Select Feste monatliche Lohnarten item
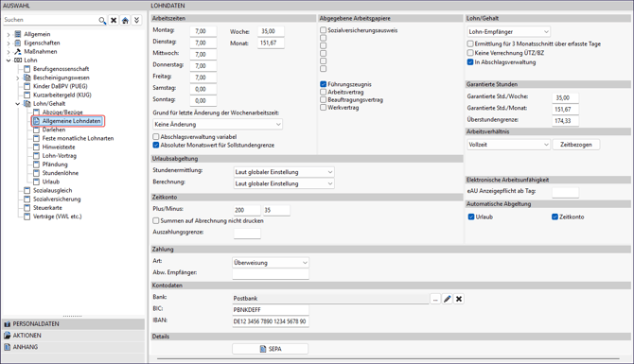634x364 pixels. click(78, 138)
